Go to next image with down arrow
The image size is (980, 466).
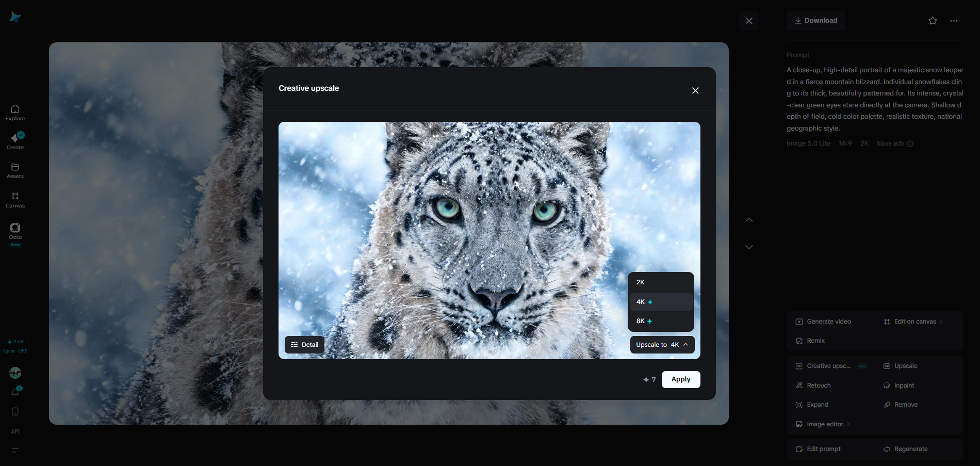tap(749, 247)
